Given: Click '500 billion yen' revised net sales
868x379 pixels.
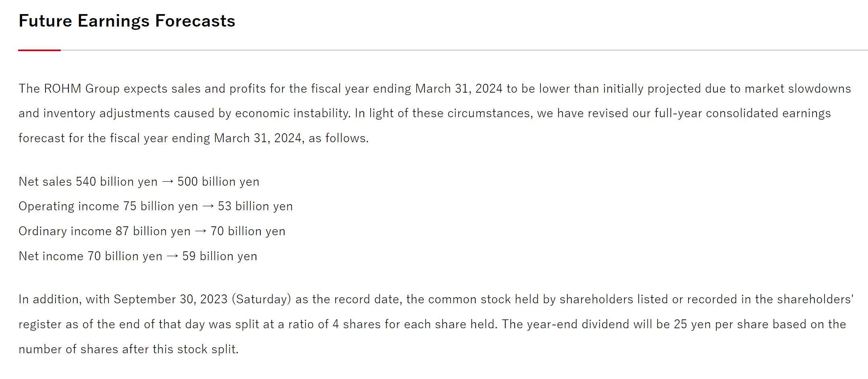Looking at the screenshot, I should coord(219,182).
